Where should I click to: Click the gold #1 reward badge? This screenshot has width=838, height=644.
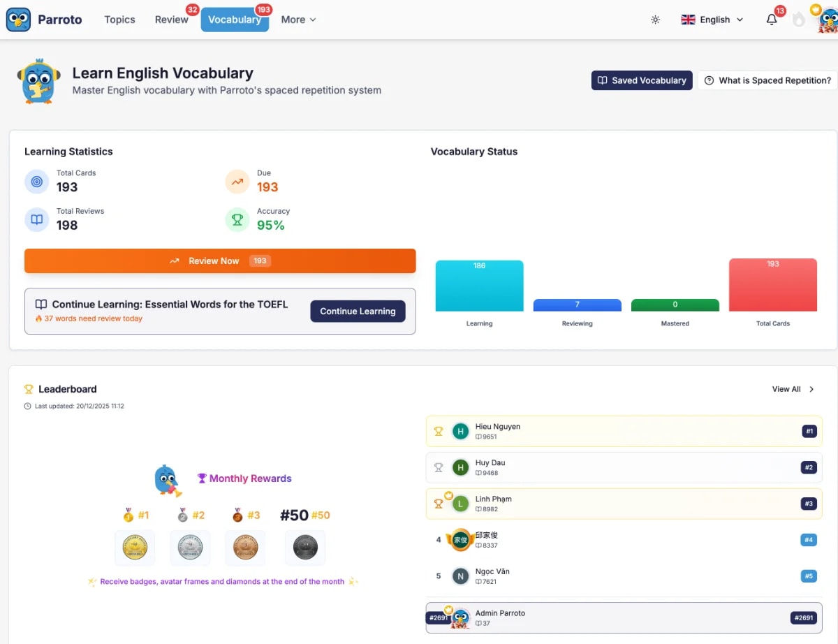[135, 547]
